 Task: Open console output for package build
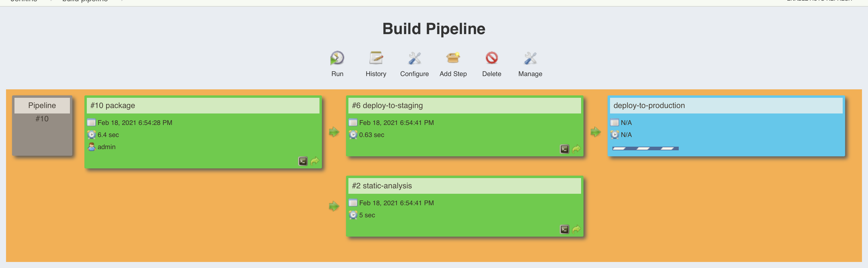[x=303, y=161]
